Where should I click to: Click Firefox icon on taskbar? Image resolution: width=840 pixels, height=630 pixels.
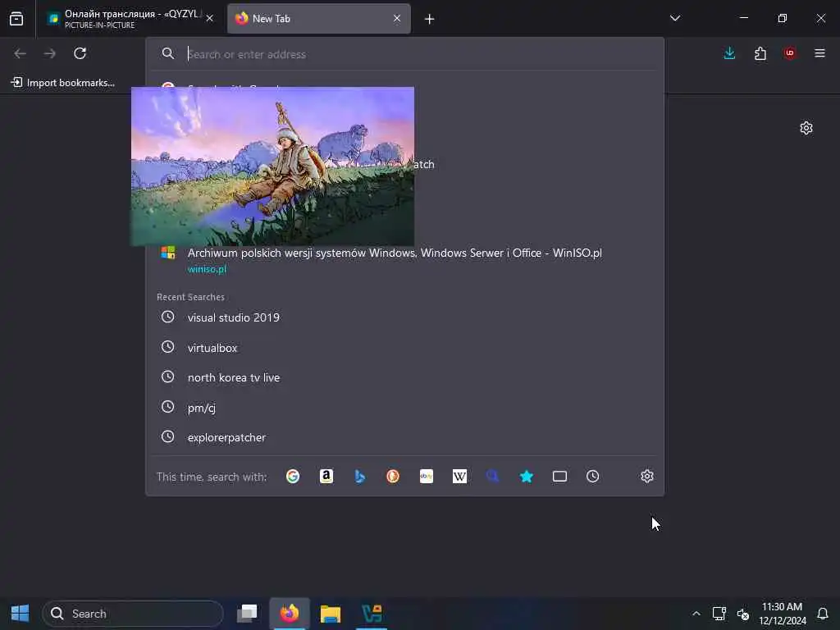tap(290, 614)
